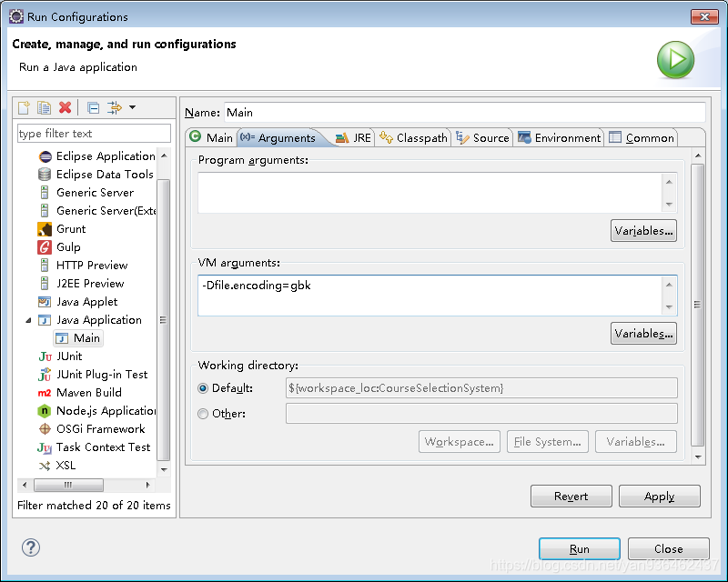
Task: Open help with the question mark icon
Action: pos(31,547)
